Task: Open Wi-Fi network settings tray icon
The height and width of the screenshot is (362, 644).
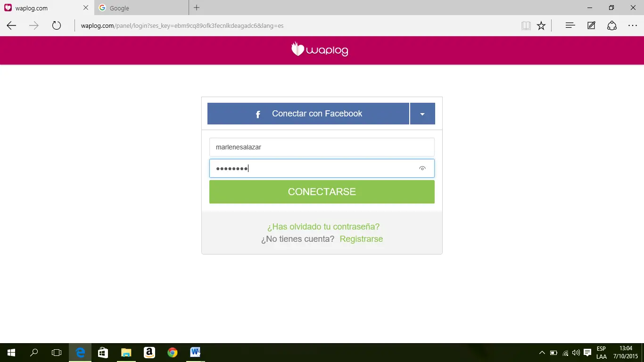Action: [565, 353]
